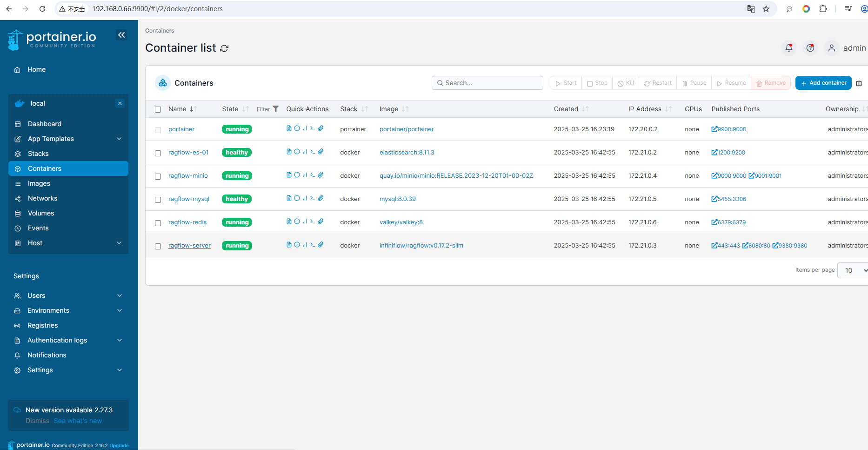Open the help icon next to admin
The width and height of the screenshot is (868, 450).
810,48
